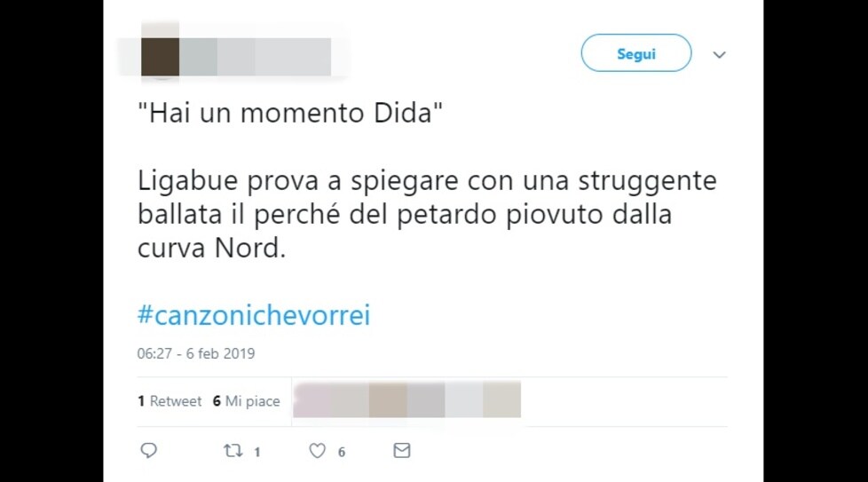
Task: Open the #canzonichevorrei hashtag link
Action: pyautogui.click(x=254, y=315)
